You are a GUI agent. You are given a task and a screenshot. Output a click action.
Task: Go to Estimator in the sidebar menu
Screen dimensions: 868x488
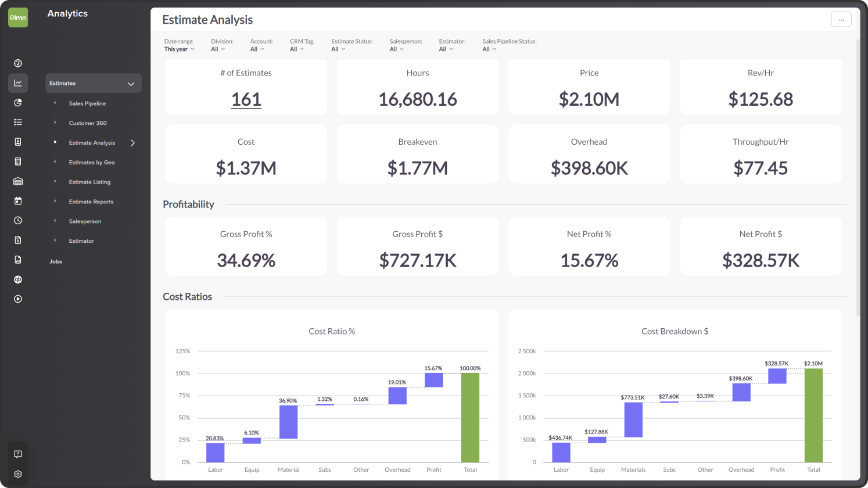pos(81,241)
